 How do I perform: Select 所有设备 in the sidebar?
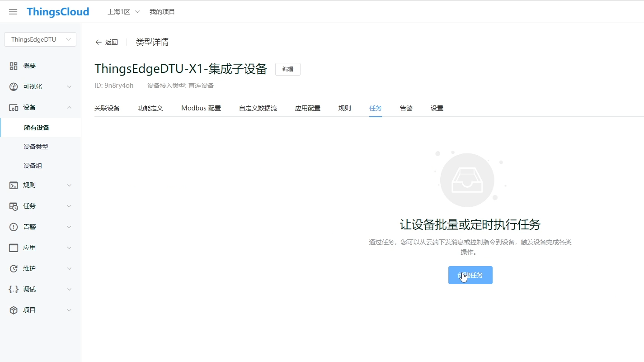pyautogui.click(x=41, y=128)
